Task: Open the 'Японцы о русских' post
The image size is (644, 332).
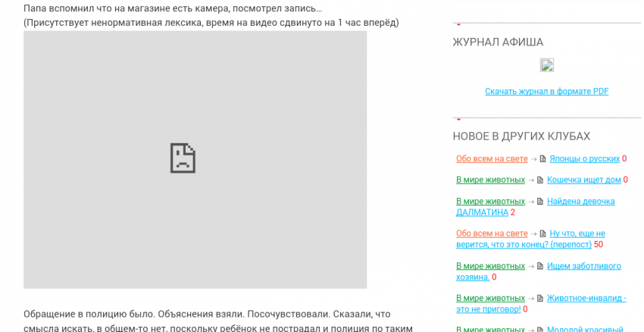Action: pos(584,159)
